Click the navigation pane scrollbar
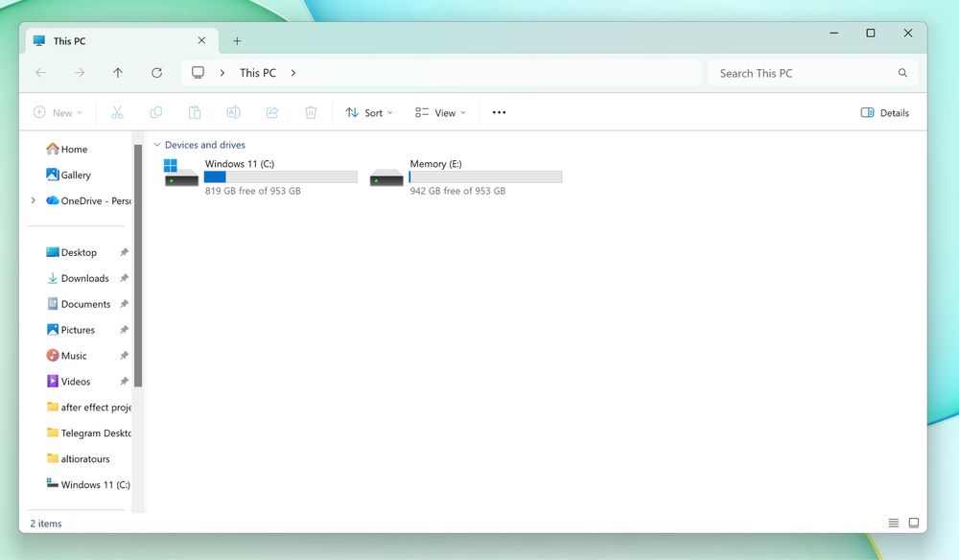Viewport: 959px width, 560px height. point(137,266)
